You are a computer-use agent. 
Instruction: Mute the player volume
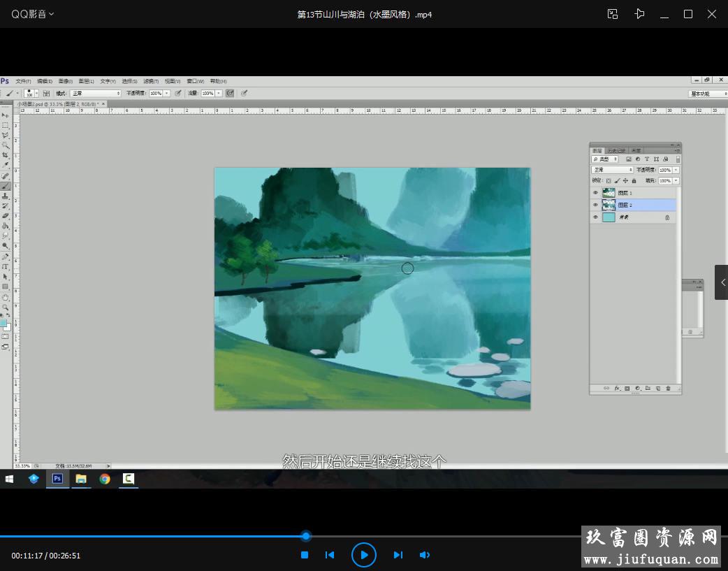point(424,555)
